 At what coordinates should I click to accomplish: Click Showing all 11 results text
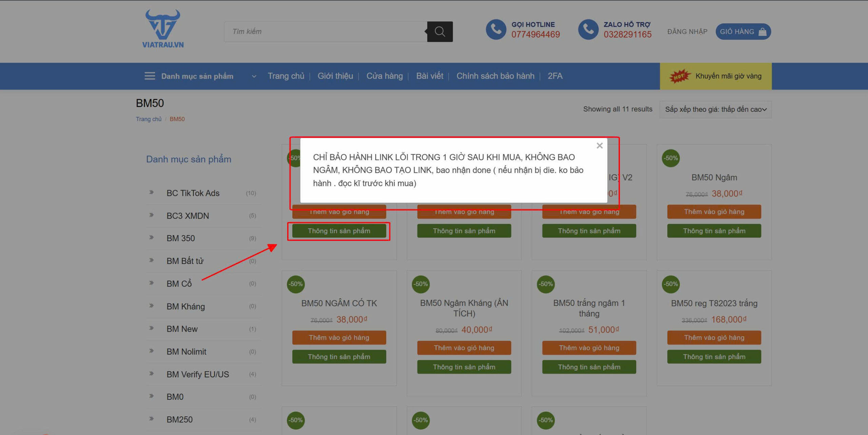pyautogui.click(x=617, y=109)
